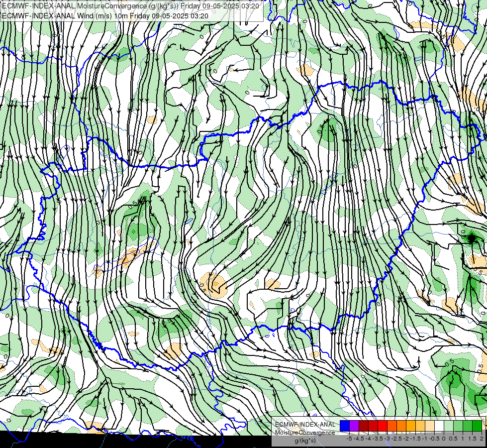Click the blue swatch in the legend
487x448 pixels.
click(x=345, y=426)
